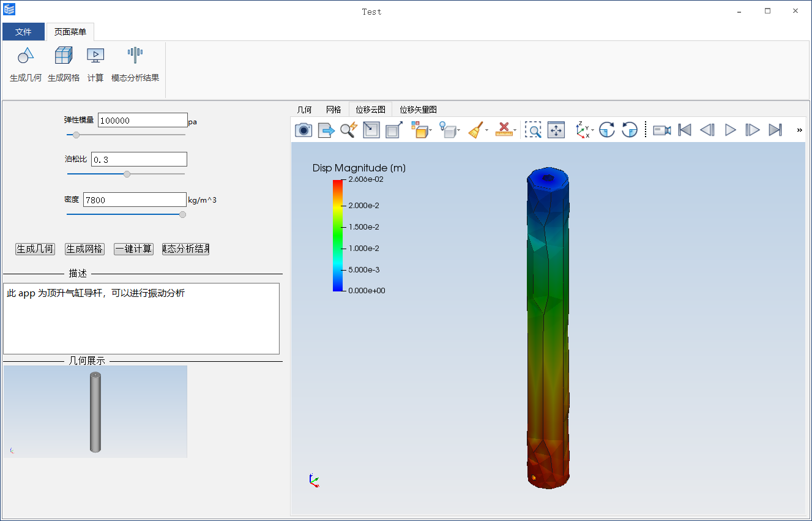Image resolution: width=812 pixels, height=521 pixels.
Task: Click the 密度 input field
Action: point(135,200)
